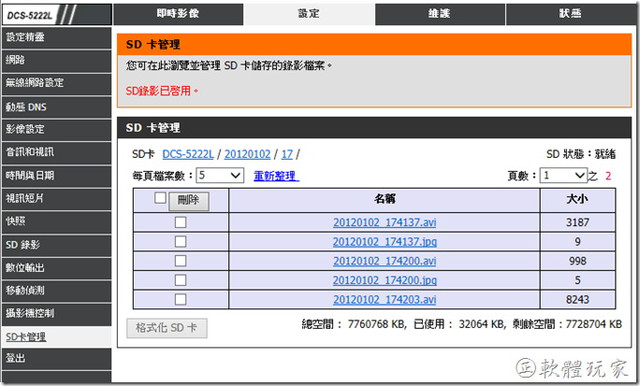Open the 即時影像 tab
The height and width of the screenshot is (386, 640).
178,14
